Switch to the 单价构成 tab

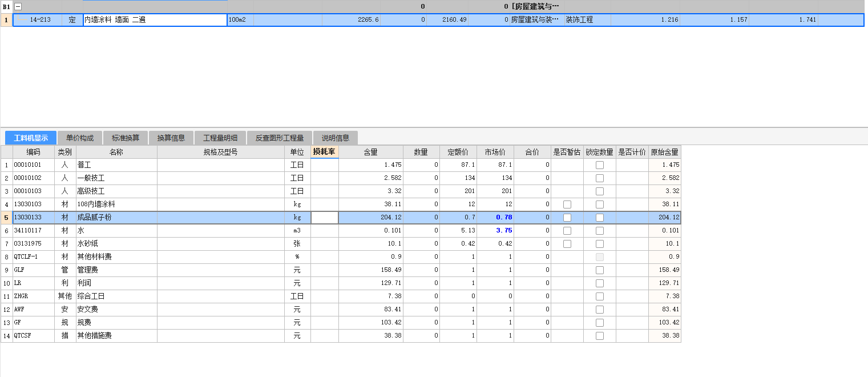80,138
